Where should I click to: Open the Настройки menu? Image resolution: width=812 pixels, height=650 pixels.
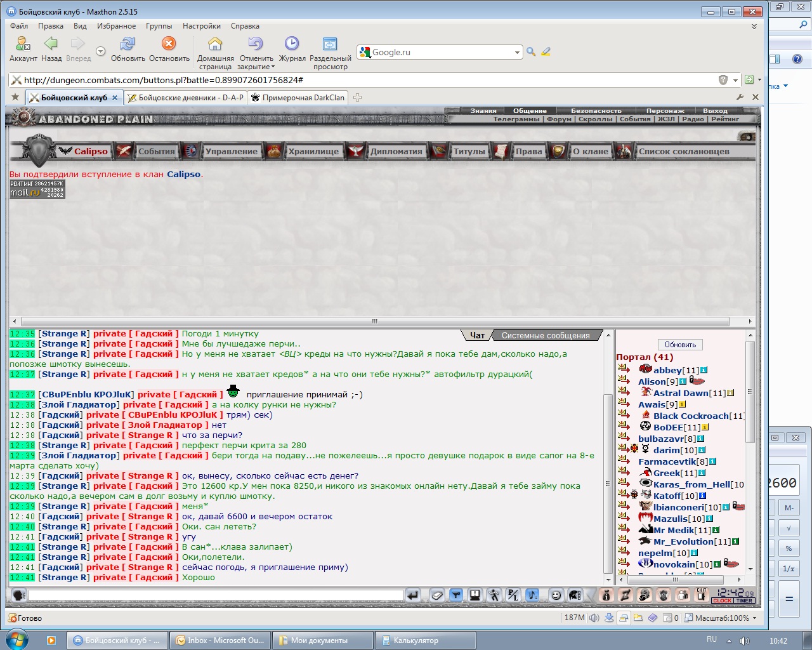pos(202,26)
